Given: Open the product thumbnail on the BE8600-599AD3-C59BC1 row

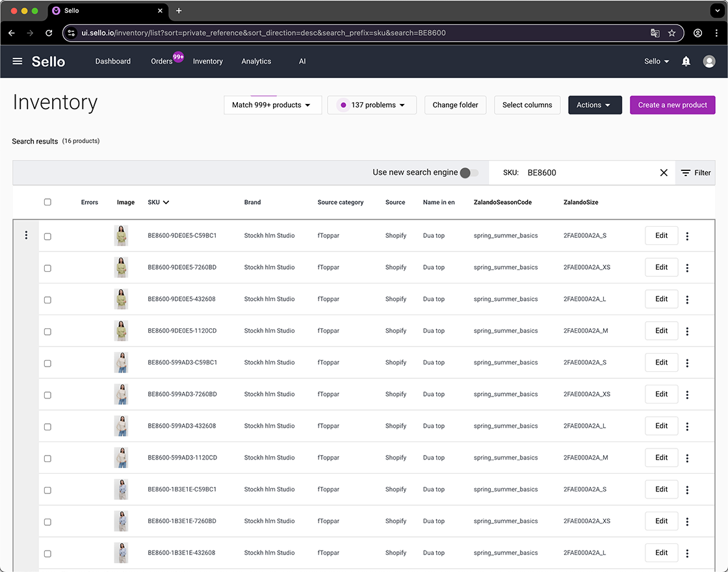Looking at the screenshot, I should (122, 363).
